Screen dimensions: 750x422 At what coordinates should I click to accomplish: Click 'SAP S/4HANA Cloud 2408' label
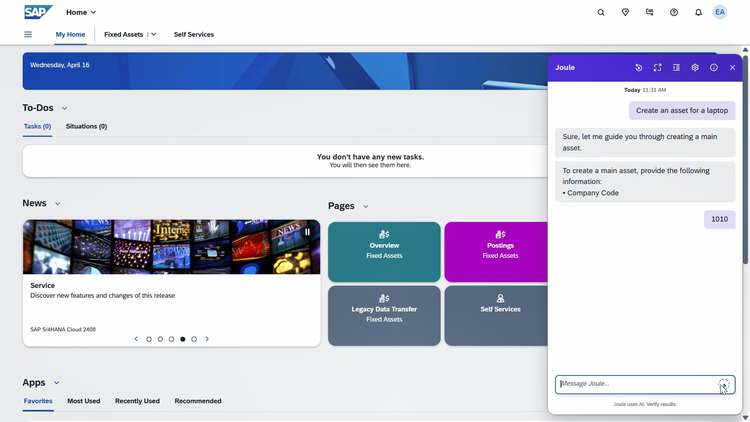[x=63, y=330]
